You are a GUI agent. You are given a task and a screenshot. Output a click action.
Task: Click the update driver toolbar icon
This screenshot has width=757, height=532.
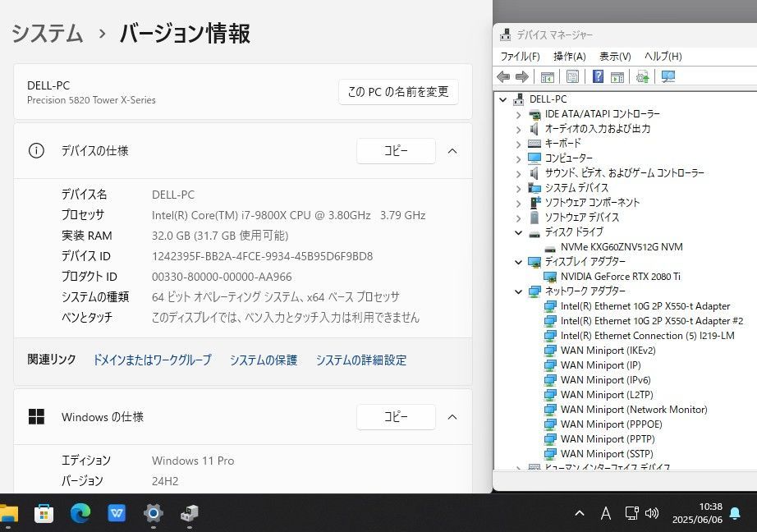(x=643, y=76)
